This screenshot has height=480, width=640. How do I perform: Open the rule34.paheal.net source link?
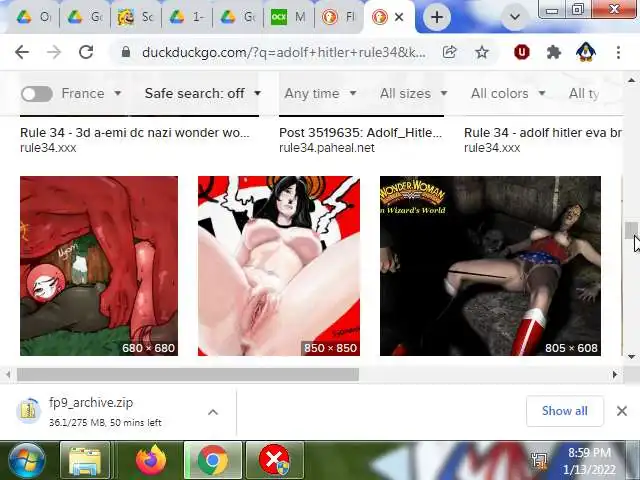327,148
